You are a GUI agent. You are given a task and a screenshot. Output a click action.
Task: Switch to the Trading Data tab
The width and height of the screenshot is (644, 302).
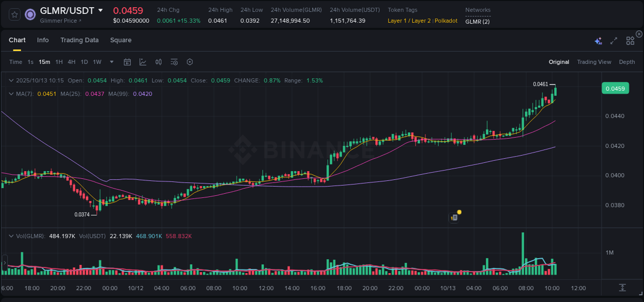tap(79, 40)
